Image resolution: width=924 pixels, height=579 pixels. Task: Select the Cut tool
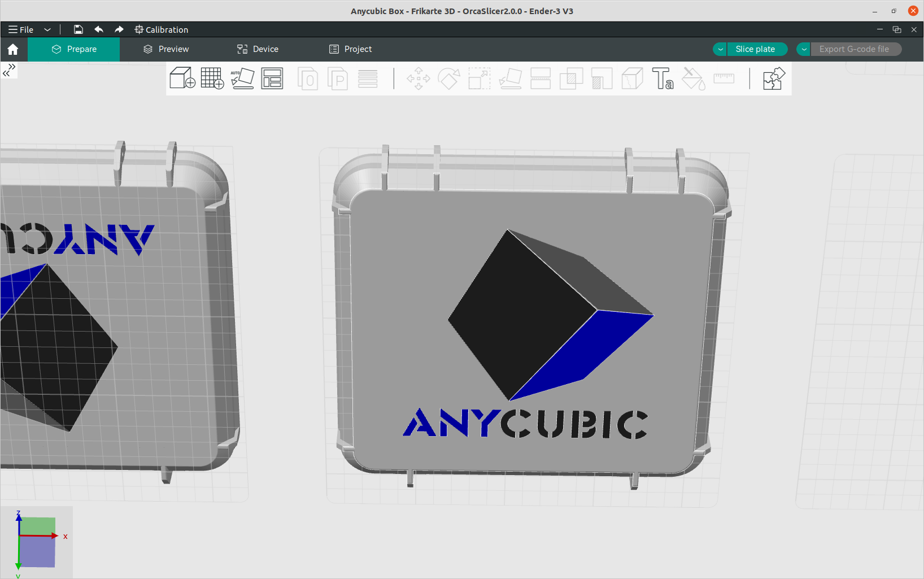[541, 79]
